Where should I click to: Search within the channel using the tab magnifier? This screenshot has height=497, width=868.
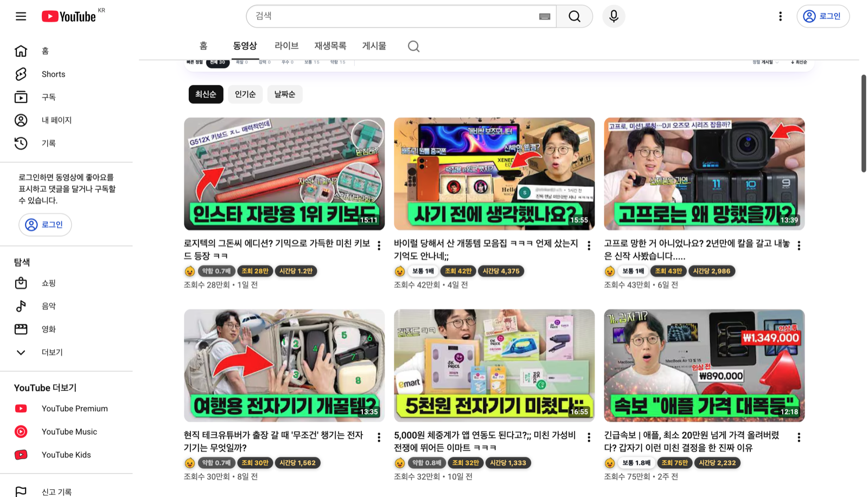coord(413,46)
